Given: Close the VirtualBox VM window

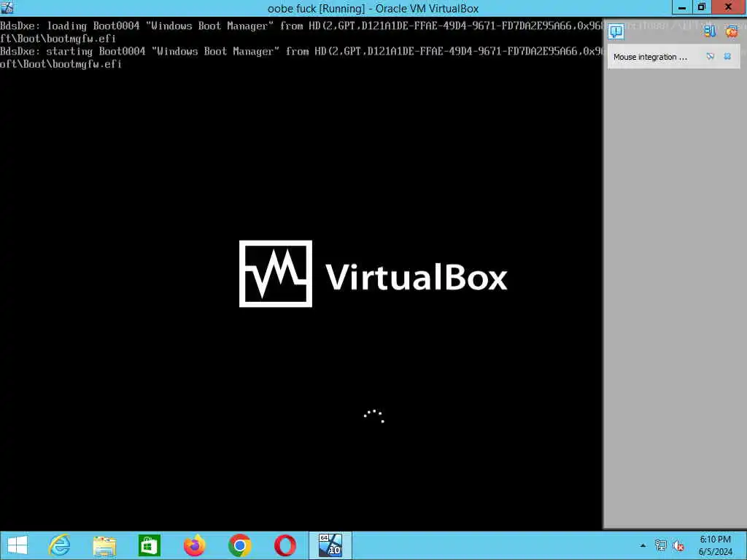Looking at the screenshot, I should pyautogui.click(x=729, y=7).
